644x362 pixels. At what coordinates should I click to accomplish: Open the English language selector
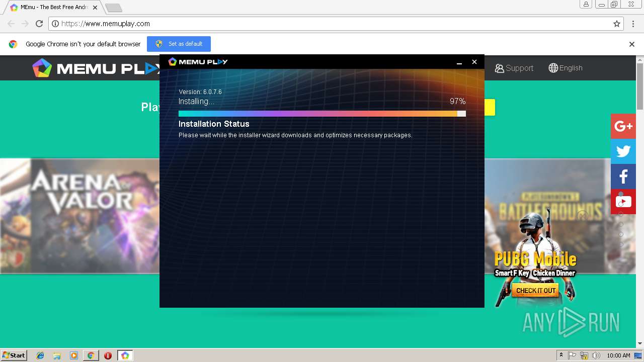point(566,68)
